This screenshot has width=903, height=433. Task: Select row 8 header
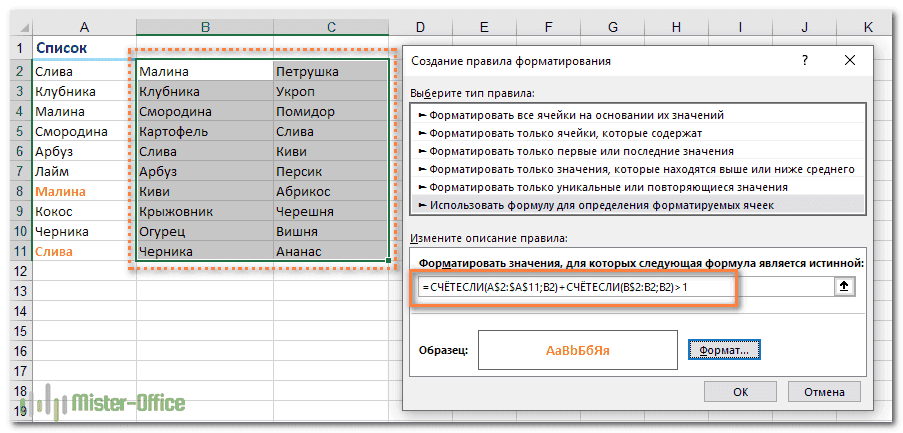pyautogui.click(x=18, y=191)
